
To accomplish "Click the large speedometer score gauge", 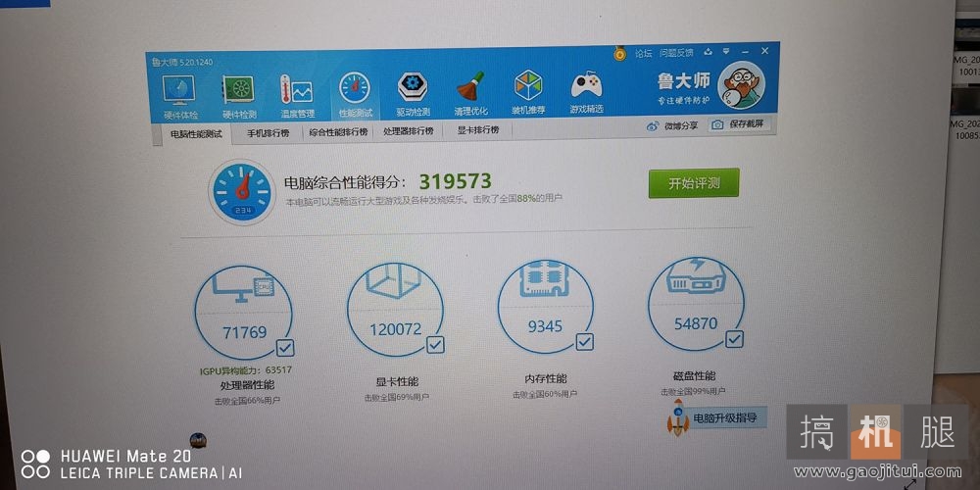I will point(242,192).
